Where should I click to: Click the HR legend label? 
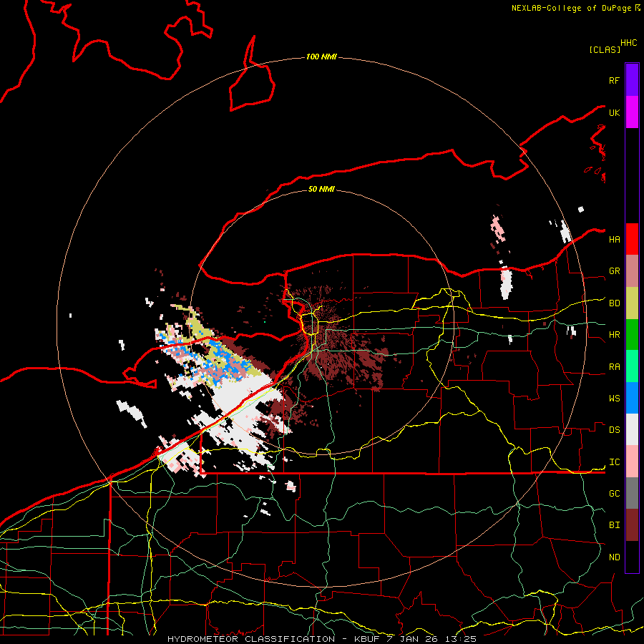pos(614,335)
